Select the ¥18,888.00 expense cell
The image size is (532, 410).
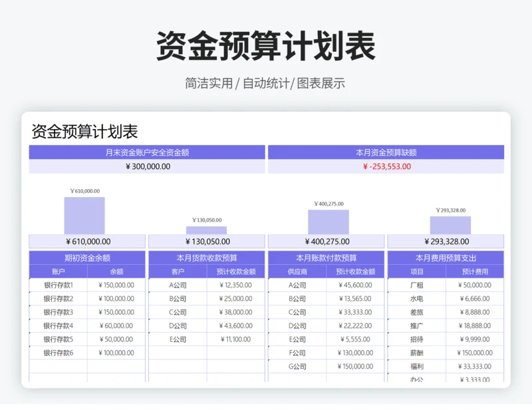(475, 325)
